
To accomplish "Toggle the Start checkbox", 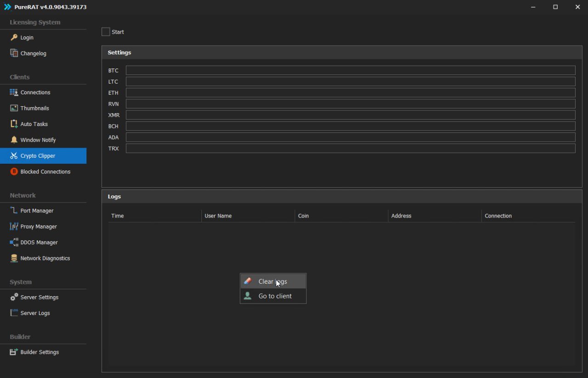I will tap(106, 32).
